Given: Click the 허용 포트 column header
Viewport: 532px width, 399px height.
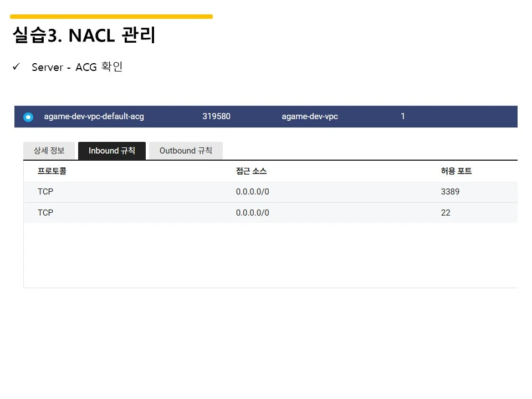Looking at the screenshot, I should pos(456,171).
